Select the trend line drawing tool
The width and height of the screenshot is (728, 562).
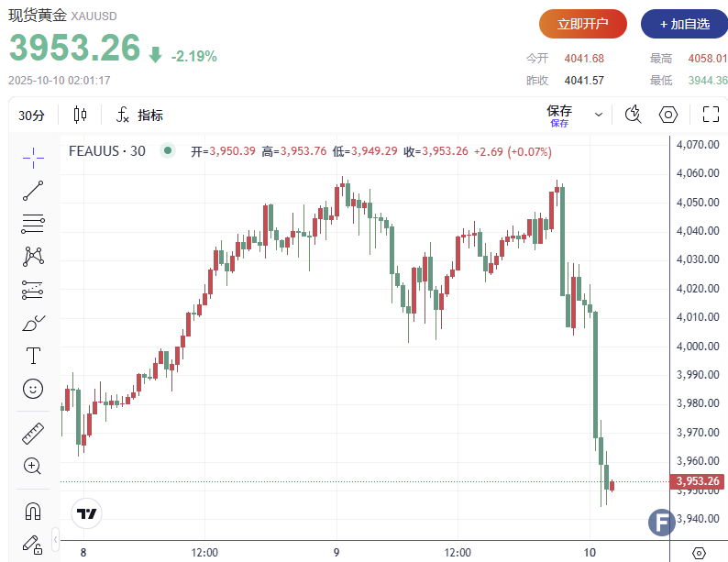33,191
